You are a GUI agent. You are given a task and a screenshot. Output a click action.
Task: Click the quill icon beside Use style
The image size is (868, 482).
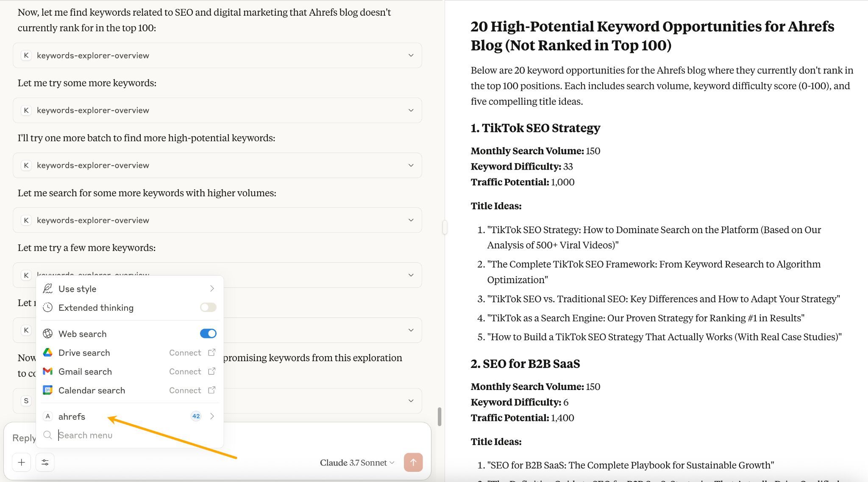(x=48, y=288)
